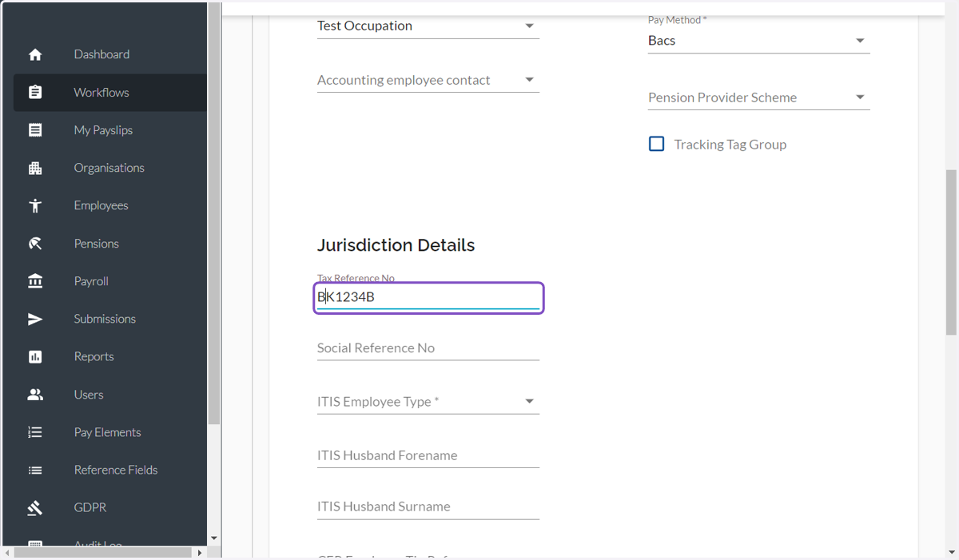Expand the Pension Provider Scheme dropdown

tap(758, 97)
